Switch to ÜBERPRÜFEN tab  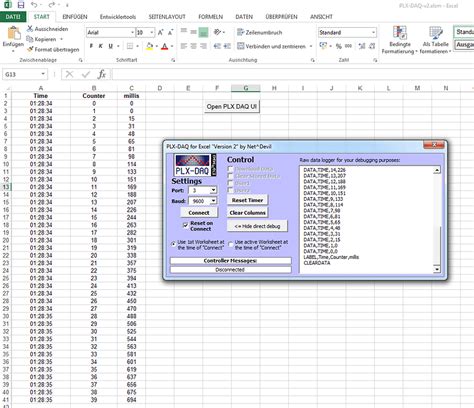coord(282,17)
